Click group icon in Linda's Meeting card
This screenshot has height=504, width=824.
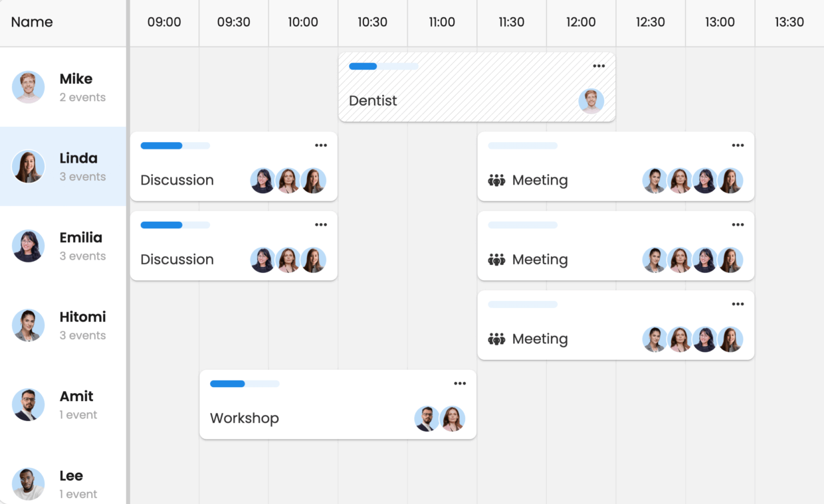(496, 180)
